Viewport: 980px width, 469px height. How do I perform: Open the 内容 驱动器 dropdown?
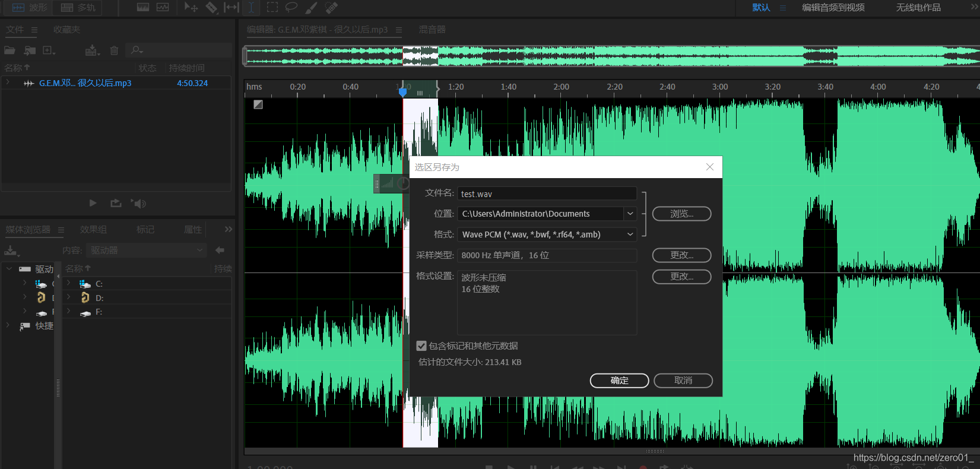coord(146,251)
